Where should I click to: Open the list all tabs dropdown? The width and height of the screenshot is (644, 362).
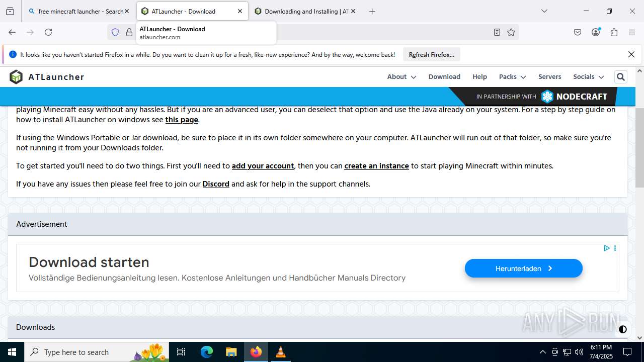544,11
